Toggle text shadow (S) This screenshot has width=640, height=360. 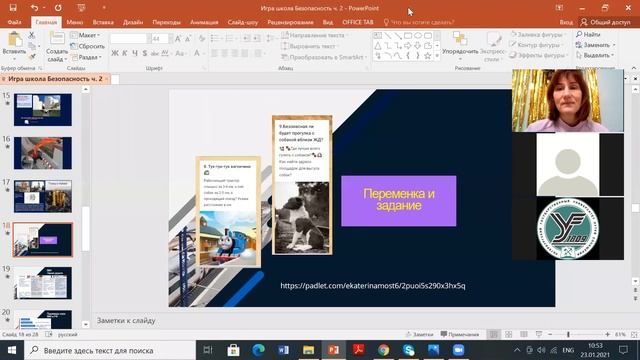[144, 53]
